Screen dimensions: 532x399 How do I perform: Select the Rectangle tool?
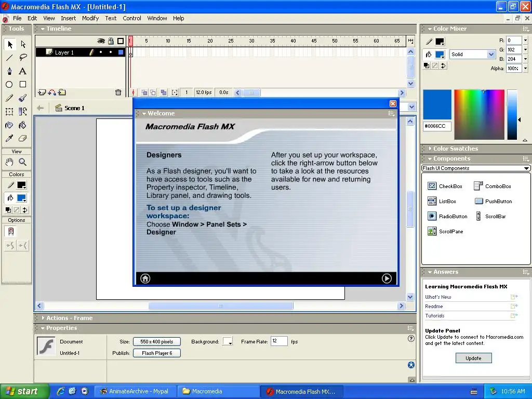(23, 85)
